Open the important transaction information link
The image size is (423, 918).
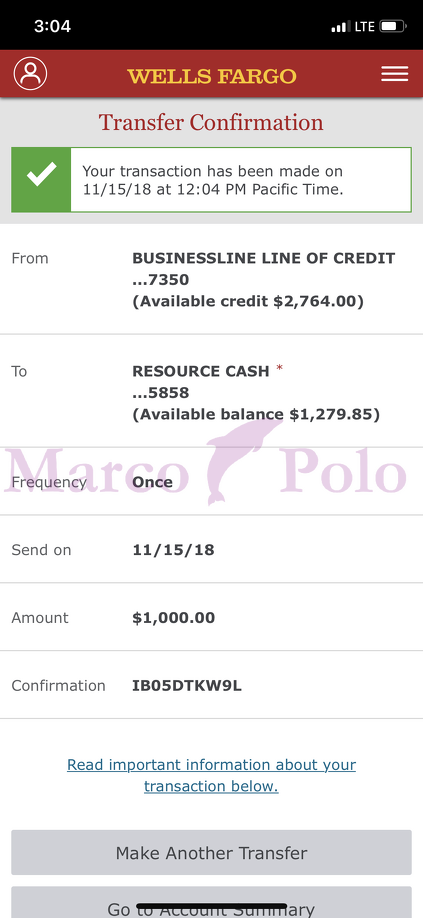211,775
